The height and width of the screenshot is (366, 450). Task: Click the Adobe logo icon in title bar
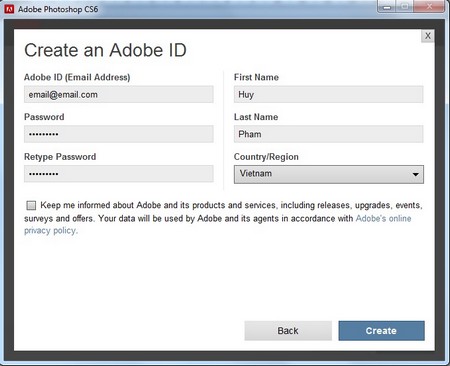click(x=9, y=9)
